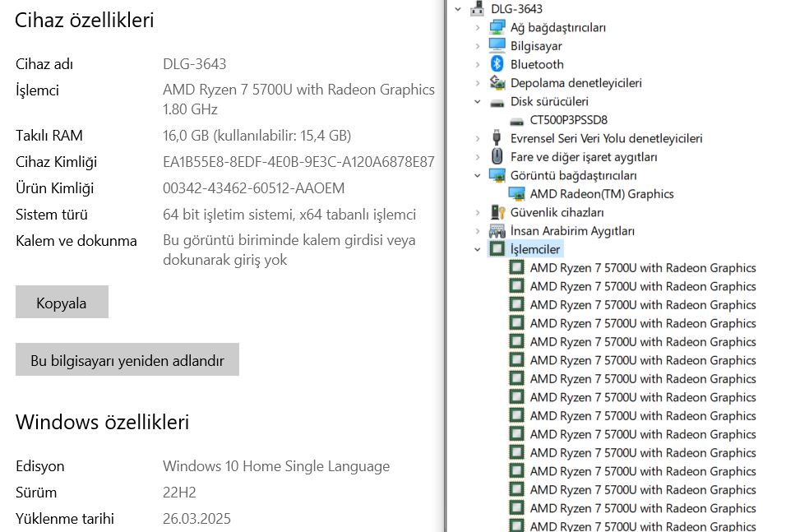Select the Bluetooth tree label
The image size is (809, 532).
(x=537, y=64)
